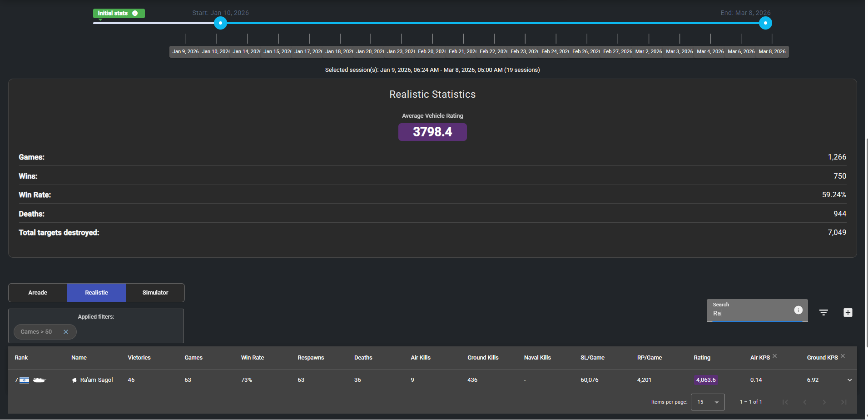Click the Initial stats info icon
This screenshot has width=868, height=420.
(135, 13)
